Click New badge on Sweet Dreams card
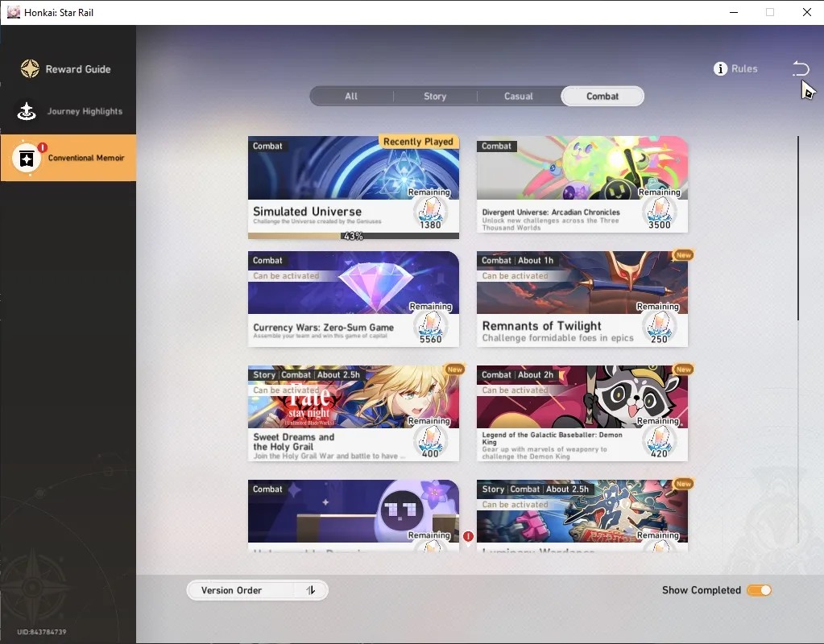 coord(454,369)
